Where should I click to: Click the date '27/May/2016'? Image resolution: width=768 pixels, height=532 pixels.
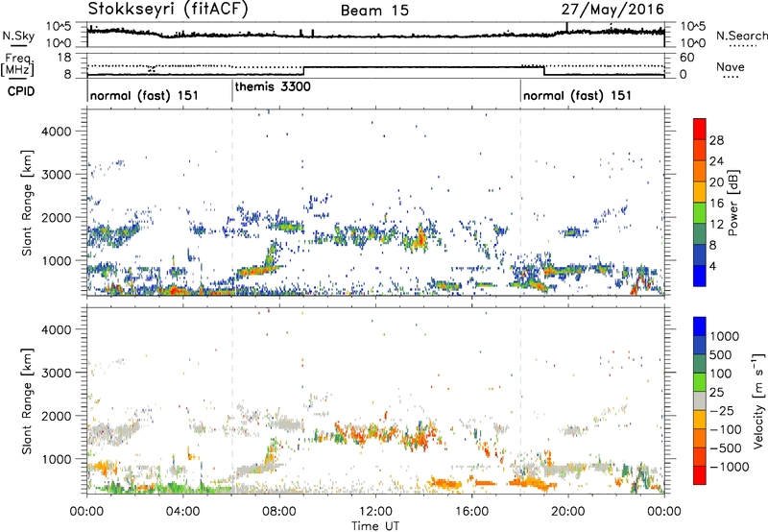pyautogui.click(x=612, y=9)
